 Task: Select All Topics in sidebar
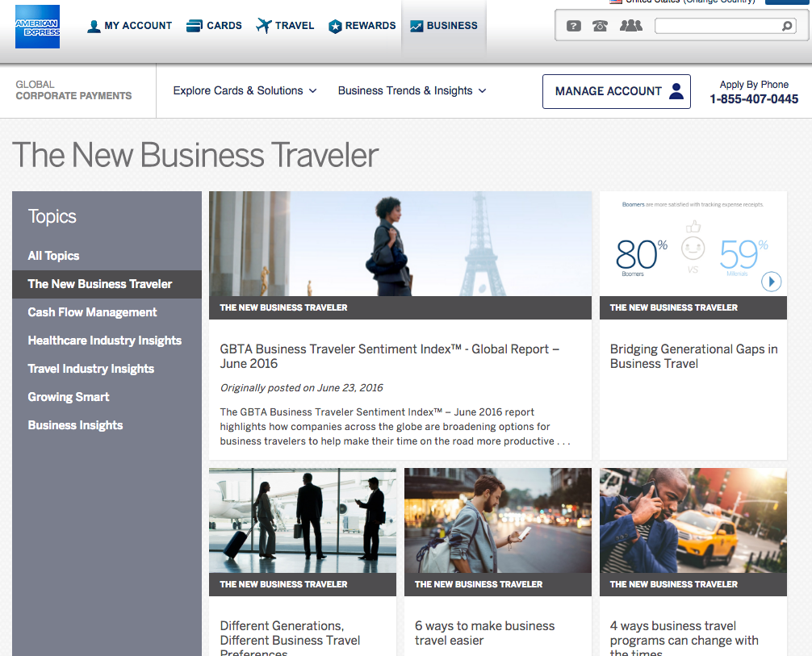[x=54, y=256]
